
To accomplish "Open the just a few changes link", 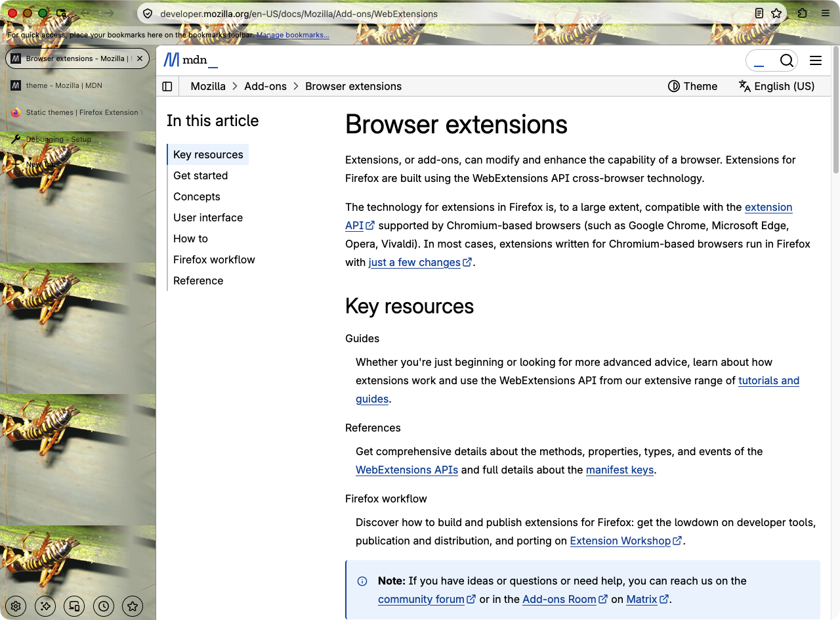I will pyautogui.click(x=420, y=262).
